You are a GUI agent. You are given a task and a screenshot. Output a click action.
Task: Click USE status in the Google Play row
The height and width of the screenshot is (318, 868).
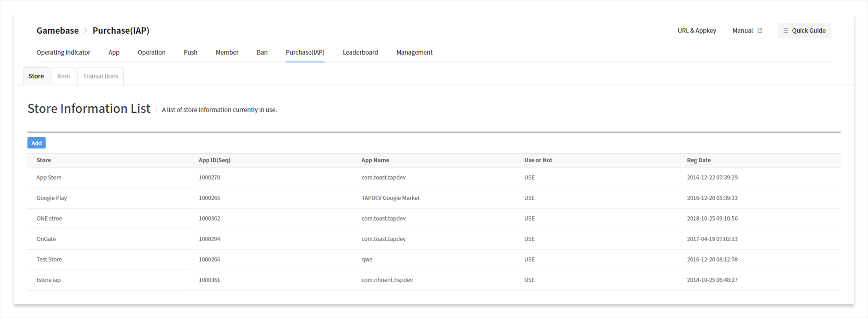coord(529,198)
